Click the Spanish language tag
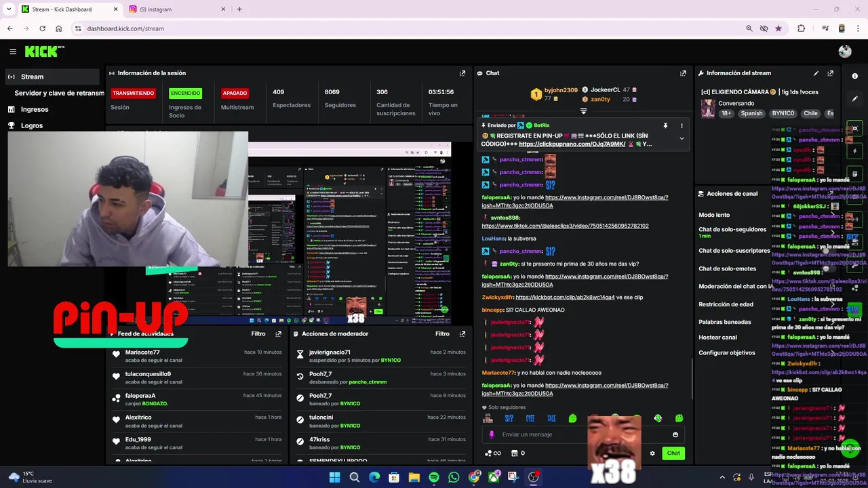868x488 pixels. pyautogui.click(x=751, y=114)
